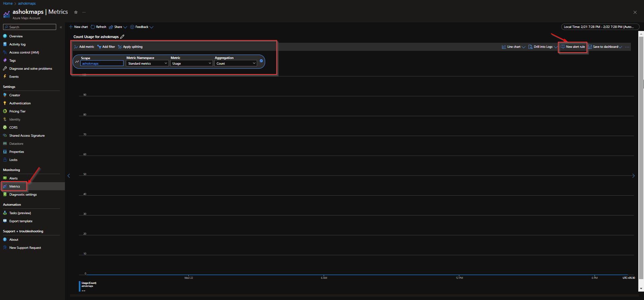Open chart more options ellipsis menu
644x300 pixels.
tap(627, 47)
